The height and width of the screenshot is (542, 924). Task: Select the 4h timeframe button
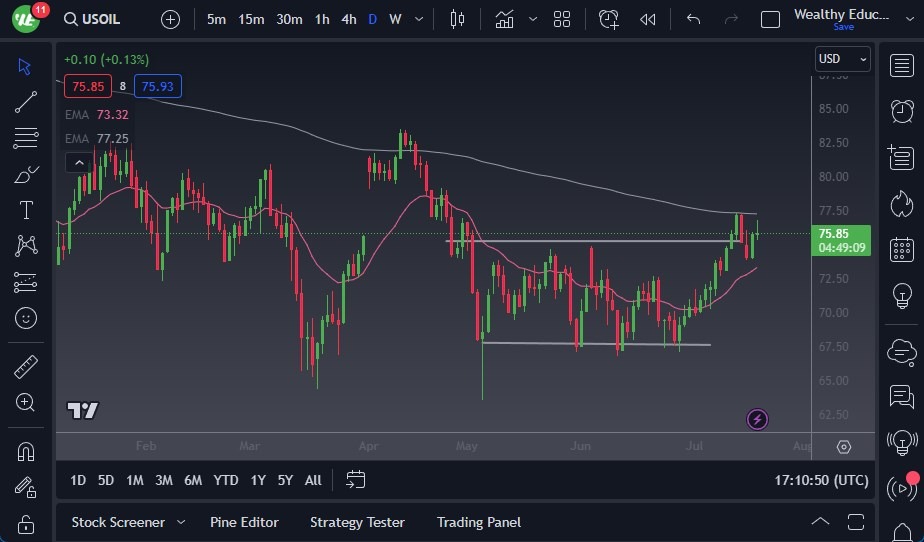pos(348,19)
